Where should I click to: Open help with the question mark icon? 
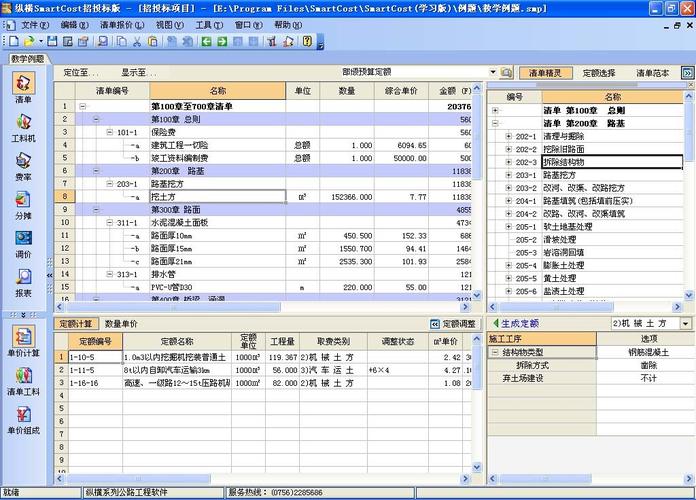coord(307,42)
